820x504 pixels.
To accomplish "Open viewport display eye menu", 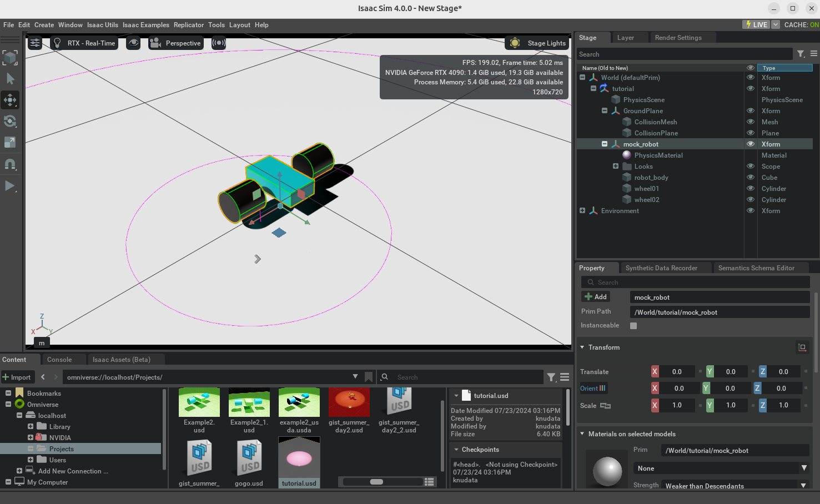I will (x=133, y=43).
